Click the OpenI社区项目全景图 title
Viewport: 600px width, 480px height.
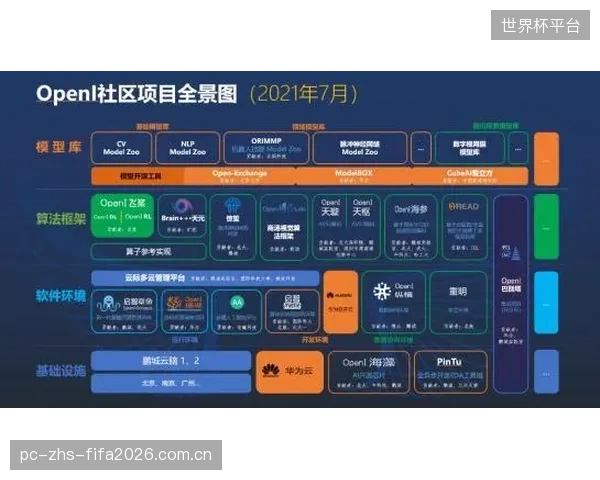137,94
